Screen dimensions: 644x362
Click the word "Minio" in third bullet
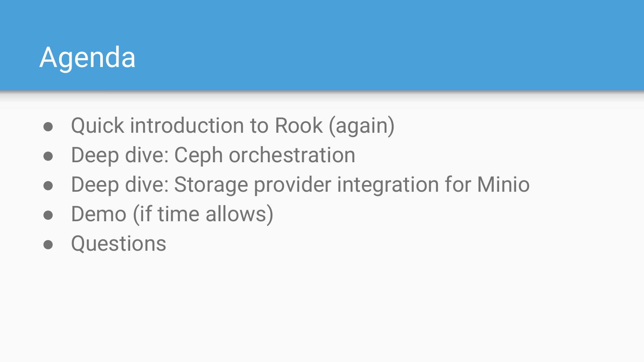pyautogui.click(x=503, y=185)
